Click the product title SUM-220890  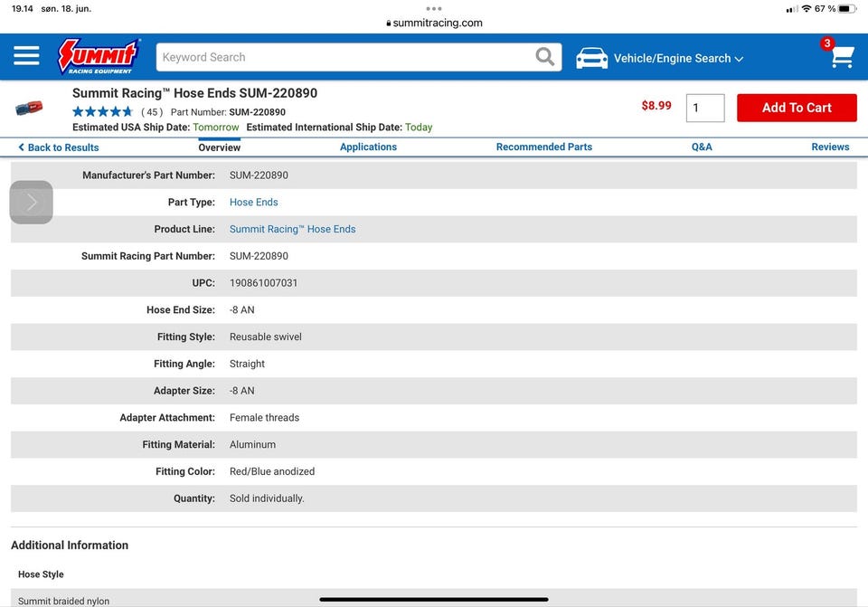(195, 93)
